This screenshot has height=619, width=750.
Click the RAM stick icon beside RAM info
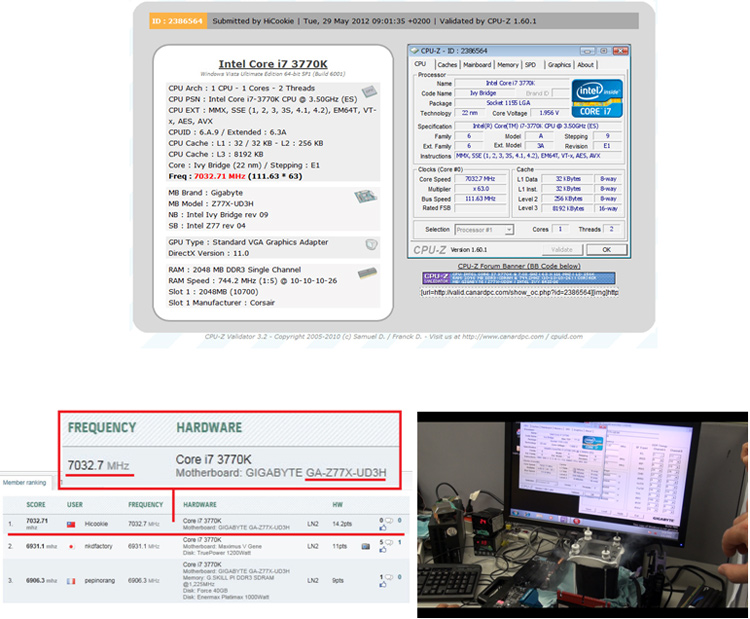coord(367,273)
